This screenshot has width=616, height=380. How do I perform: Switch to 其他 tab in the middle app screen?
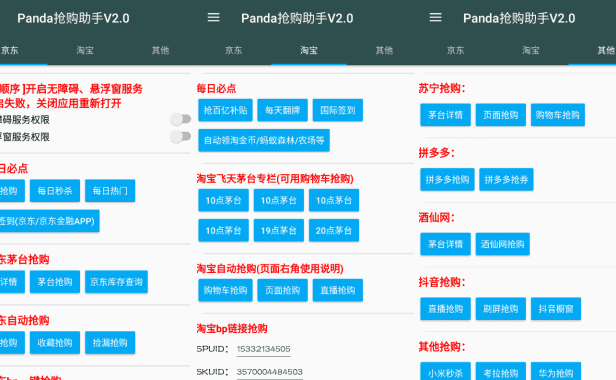(x=384, y=50)
